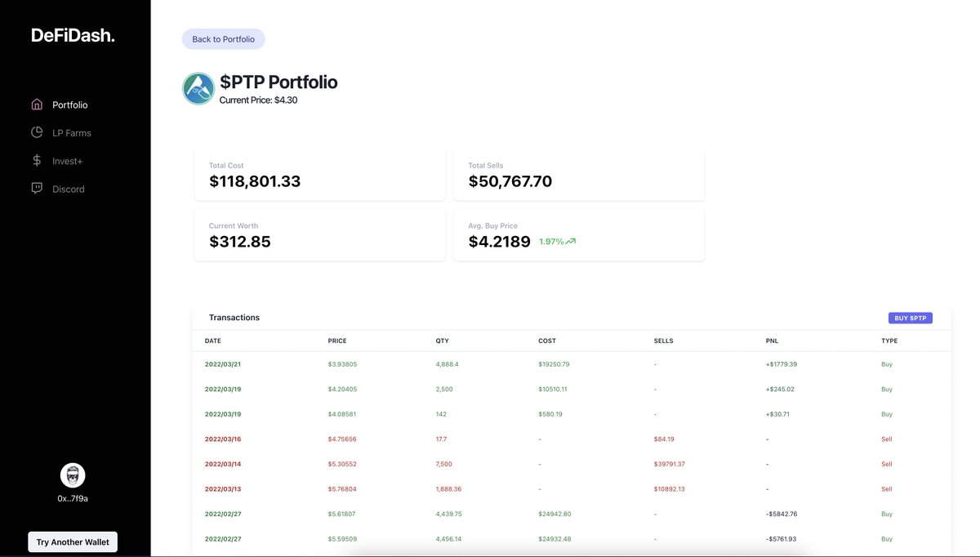
Task: Click the Transactions table heading
Action: 234,318
